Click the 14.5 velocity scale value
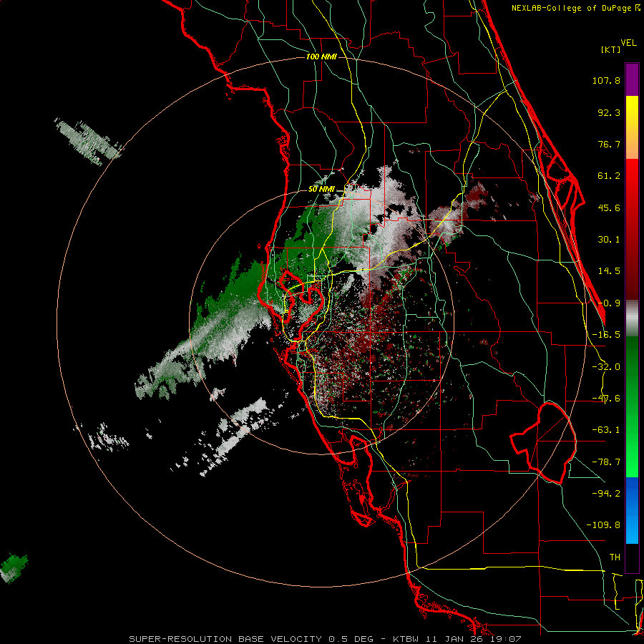The image size is (644, 644). (609, 271)
